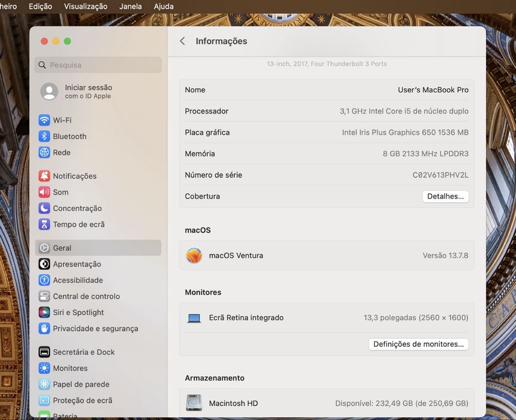Click the 8 GB 2133 MHz LPDDR3 value
The image size is (516, 420).
[425, 154]
